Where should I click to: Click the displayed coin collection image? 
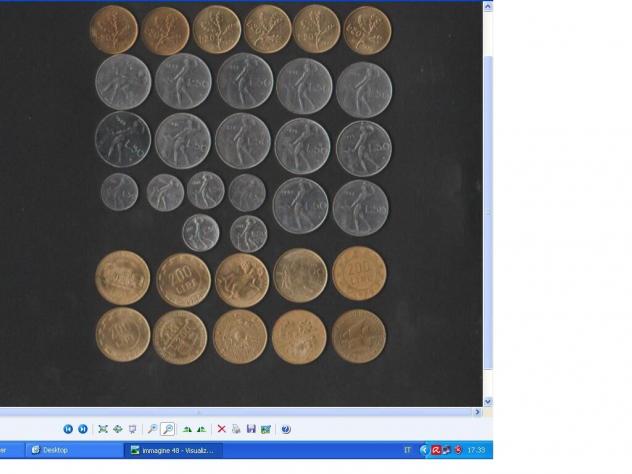pos(241,204)
